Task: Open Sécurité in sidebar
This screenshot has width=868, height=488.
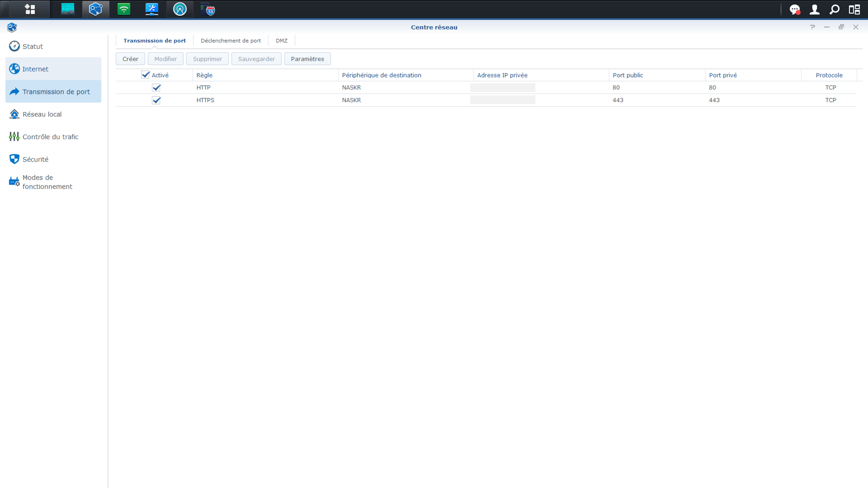Action: coord(53,159)
